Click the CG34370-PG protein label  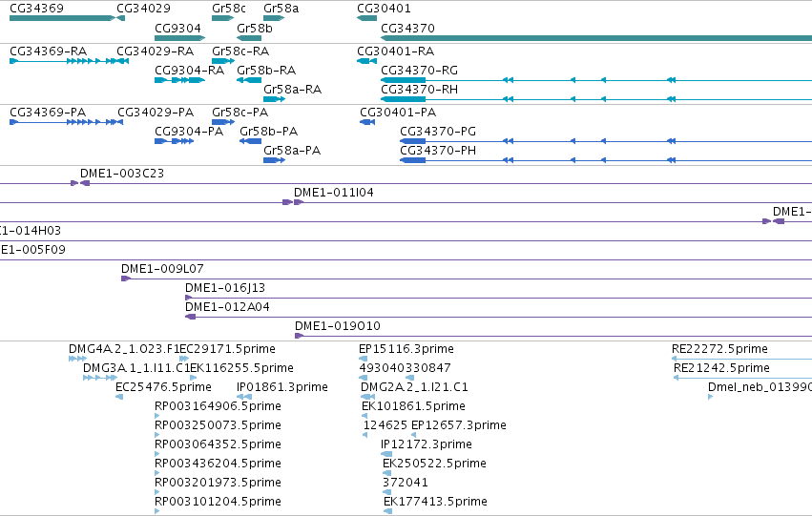click(438, 132)
